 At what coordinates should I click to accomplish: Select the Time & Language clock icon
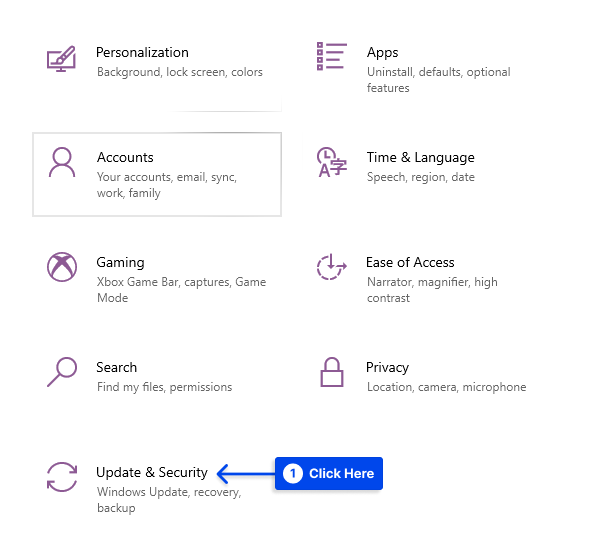pos(331,162)
